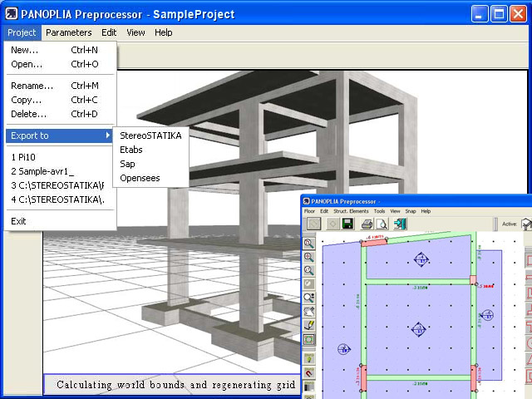Toggle the magnet snap icon
This screenshot has width=532, height=399.
[308, 372]
